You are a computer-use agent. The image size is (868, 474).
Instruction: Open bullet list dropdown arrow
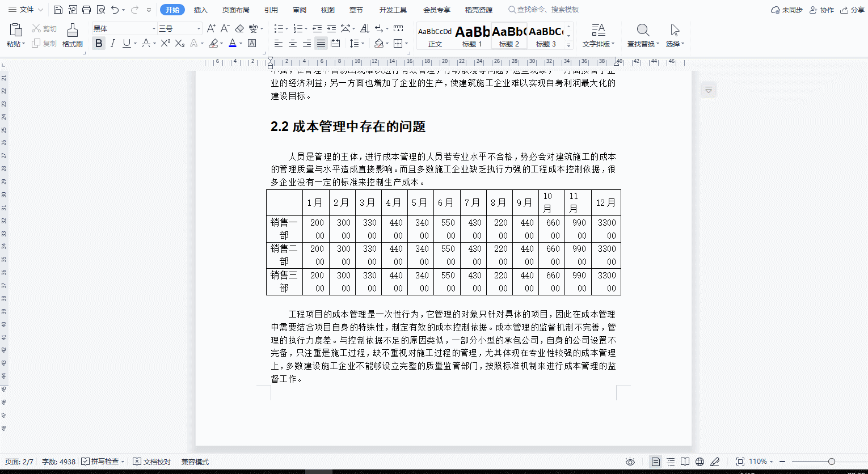pyautogui.click(x=286, y=28)
